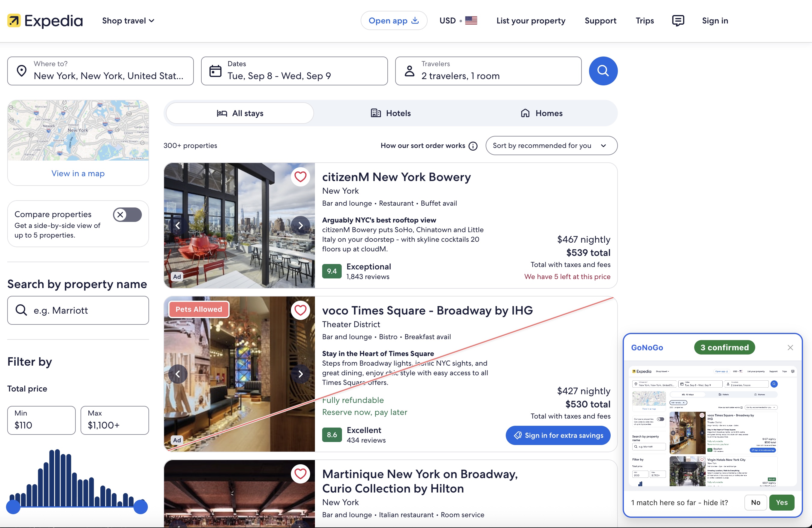Click the $539 total price
This screenshot has height=528, width=812.
pos(588,253)
